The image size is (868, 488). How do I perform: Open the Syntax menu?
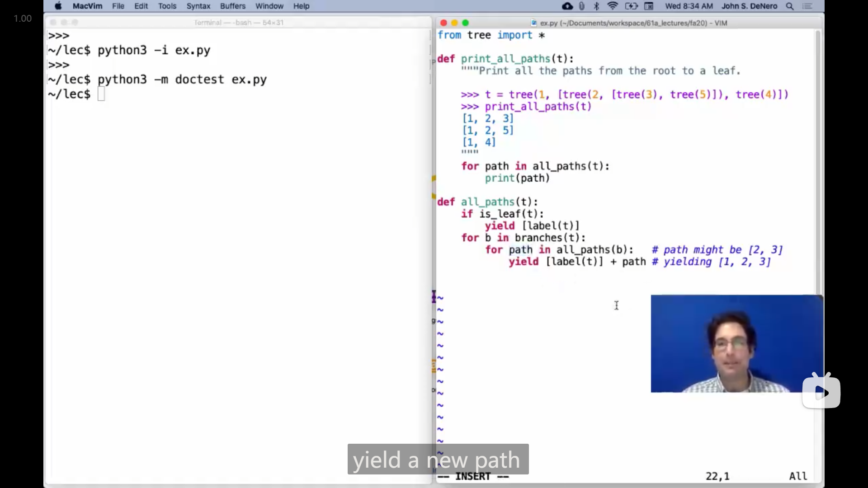(x=198, y=6)
